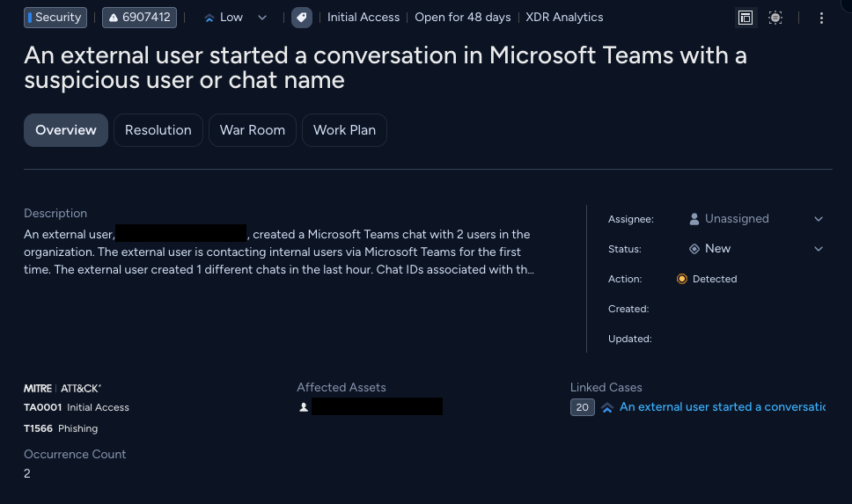The height and width of the screenshot is (504, 852).
Task: Click the linked cases count badge 20
Action: coord(583,407)
